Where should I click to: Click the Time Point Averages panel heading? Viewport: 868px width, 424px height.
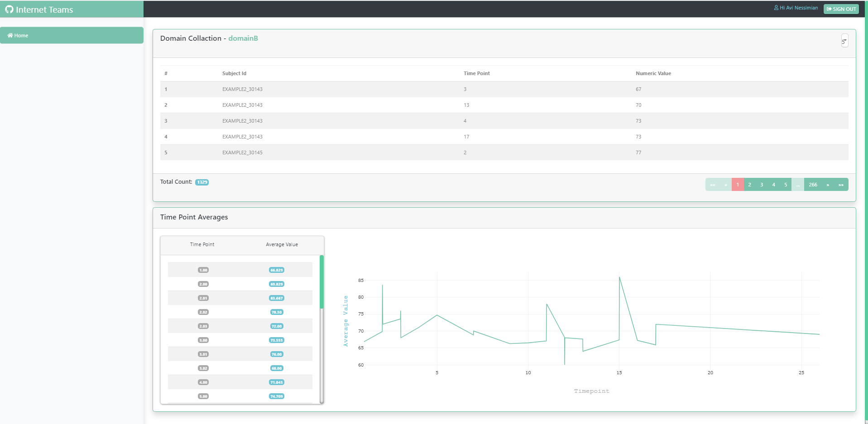194,217
